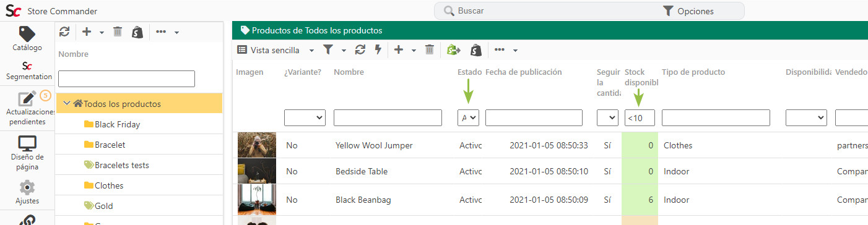Screen dimensions: 868x225
Task: Open Diseño de página layout settings
Action: pos(27,153)
